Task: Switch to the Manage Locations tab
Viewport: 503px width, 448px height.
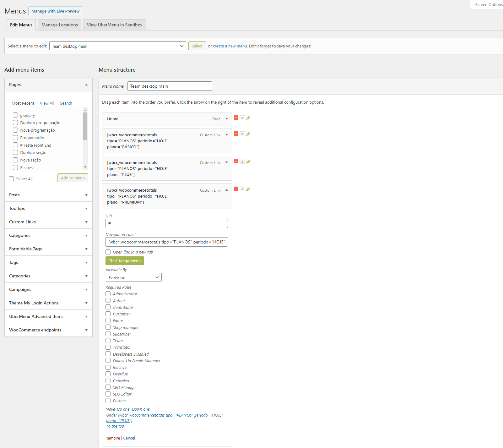Action: [x=60, y=25]
